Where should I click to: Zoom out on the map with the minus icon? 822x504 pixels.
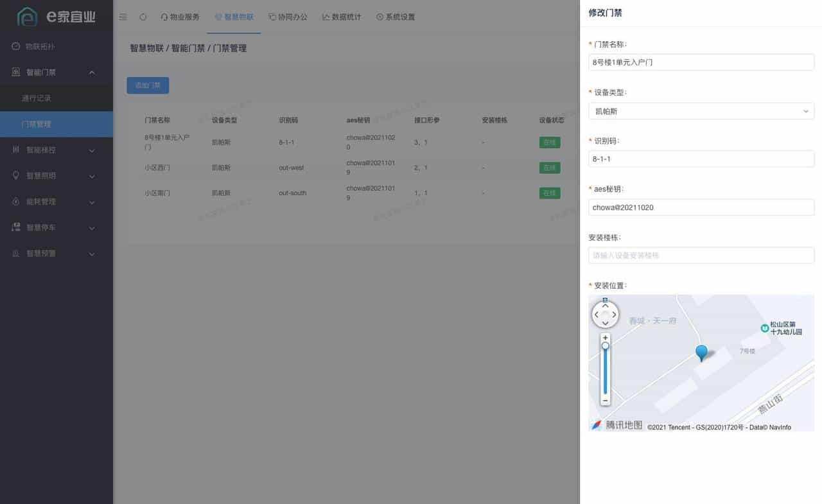tap(605, 400)
